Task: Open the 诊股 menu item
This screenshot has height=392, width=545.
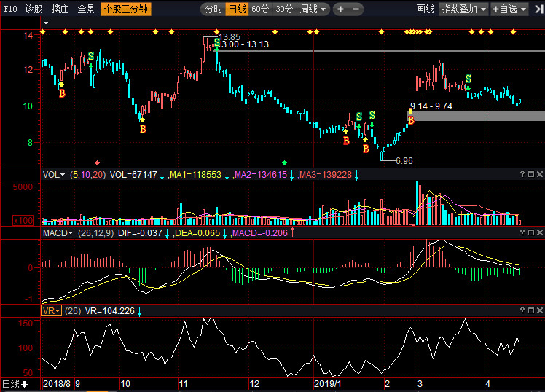Action: (34, 9)
